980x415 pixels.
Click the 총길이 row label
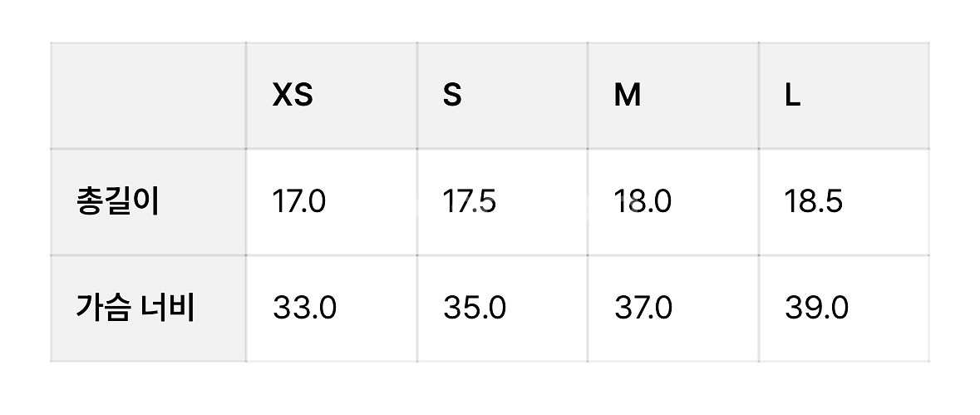(117, 202)
